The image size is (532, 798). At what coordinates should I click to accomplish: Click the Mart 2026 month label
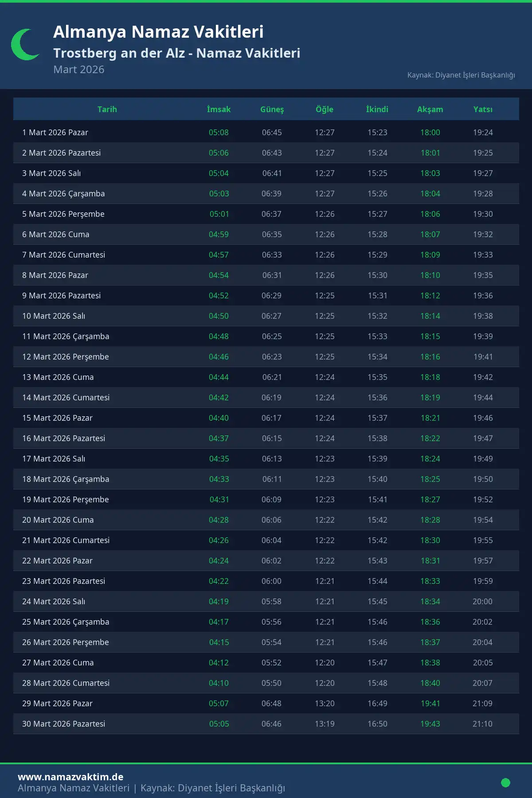(79, 70)
